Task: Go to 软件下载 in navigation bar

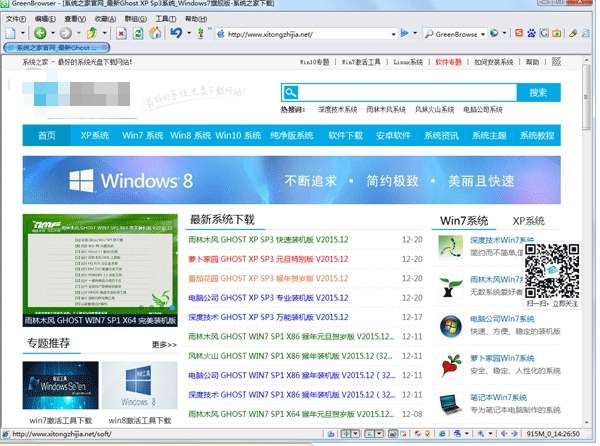Action: pyautogui.click(x=346, y=135)
